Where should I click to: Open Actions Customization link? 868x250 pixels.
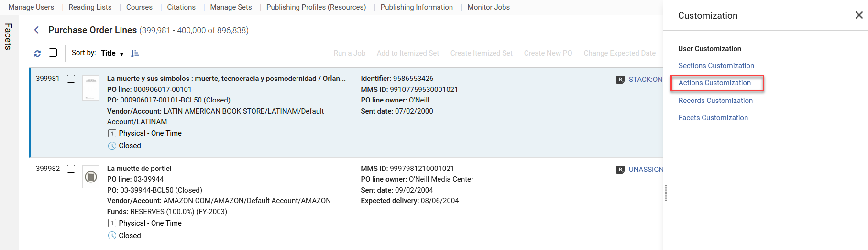(x=714, y=83)
